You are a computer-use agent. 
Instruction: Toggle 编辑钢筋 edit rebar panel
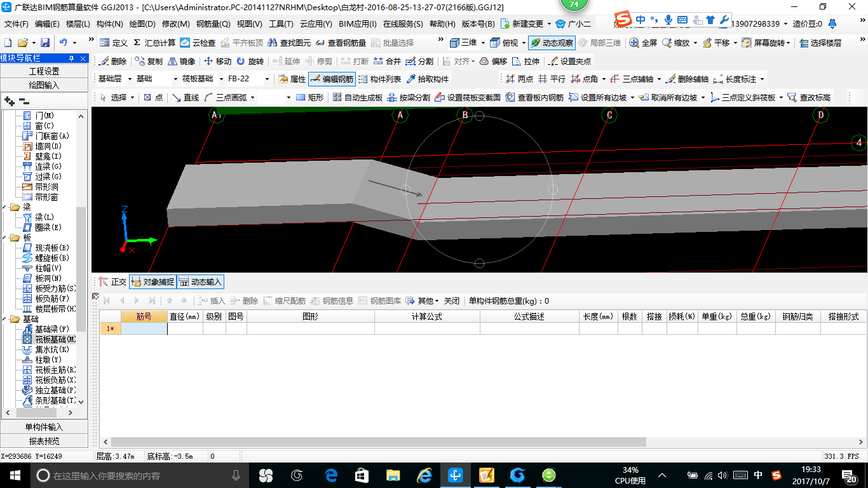coord(331,79)
